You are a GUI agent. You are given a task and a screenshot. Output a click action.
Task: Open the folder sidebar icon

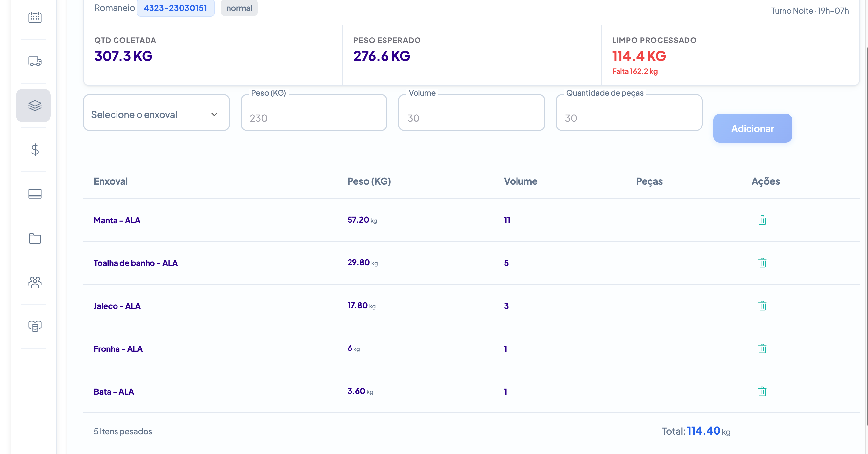click(x=35, y=238)
